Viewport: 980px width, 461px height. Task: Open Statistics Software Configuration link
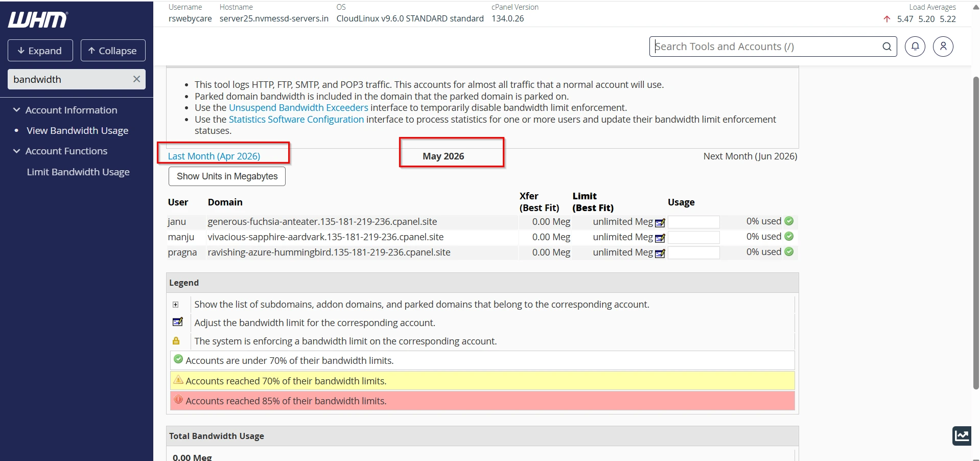click(x=296, y=119)
